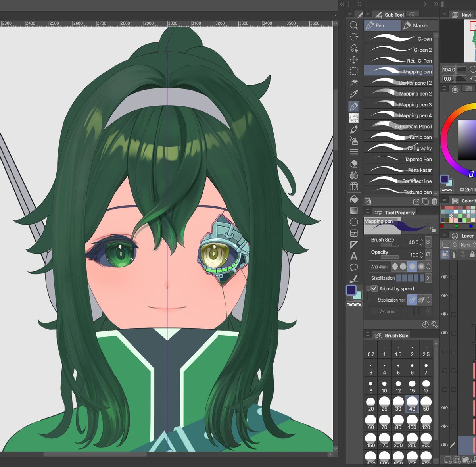Select the Rotate view tool
The width and height of the screenshot is (476, 467).
tap(354, 37)
